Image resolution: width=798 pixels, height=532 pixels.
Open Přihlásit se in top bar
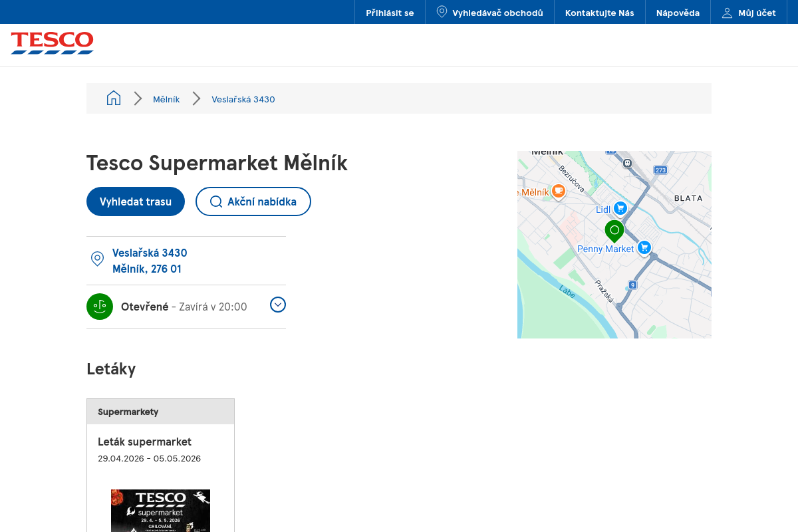point(390,13)
